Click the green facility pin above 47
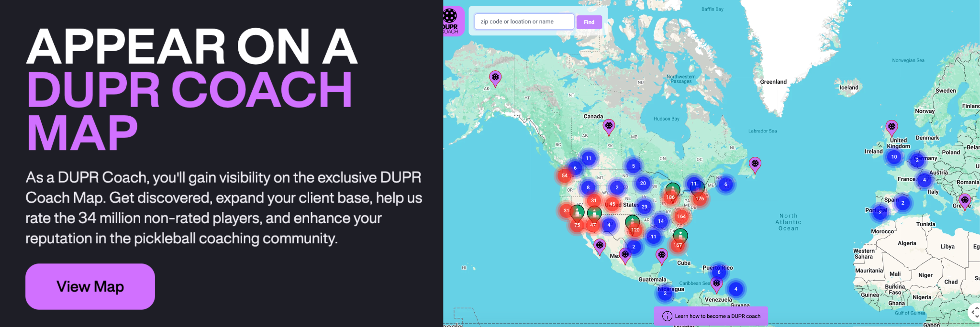Viewport: 980px width, 327px height. [x=594, y=213]
